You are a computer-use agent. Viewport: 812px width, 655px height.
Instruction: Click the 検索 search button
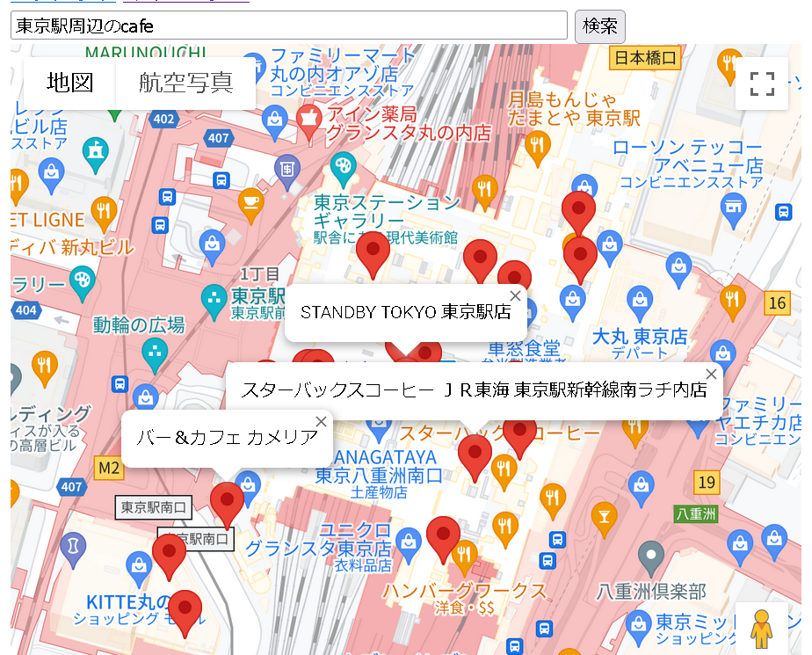(x=599, y=26)
